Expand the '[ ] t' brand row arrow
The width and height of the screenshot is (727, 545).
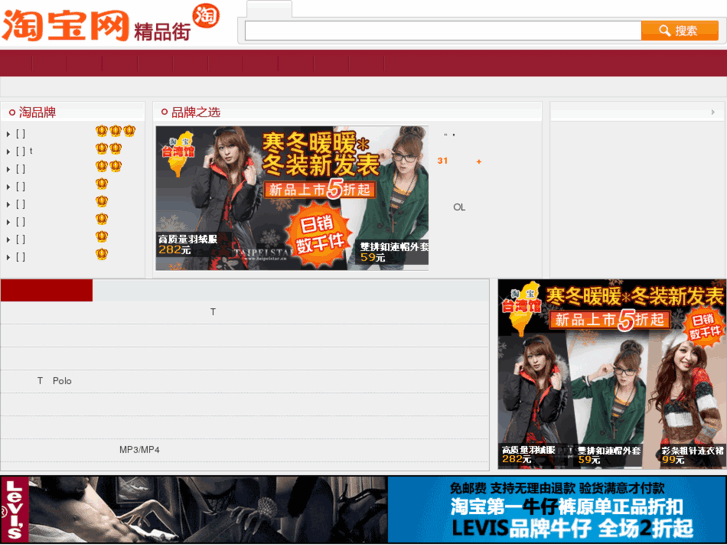(x=8, y=152)
